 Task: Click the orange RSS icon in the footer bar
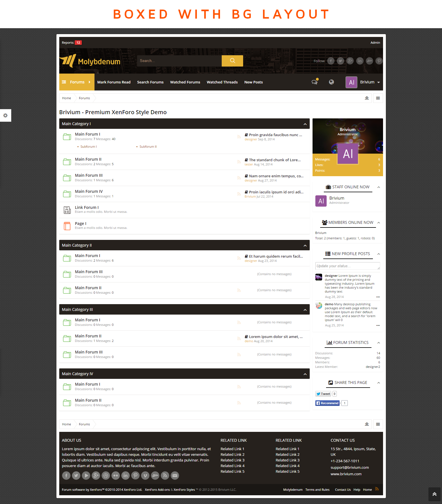click(x=377, y=489)
